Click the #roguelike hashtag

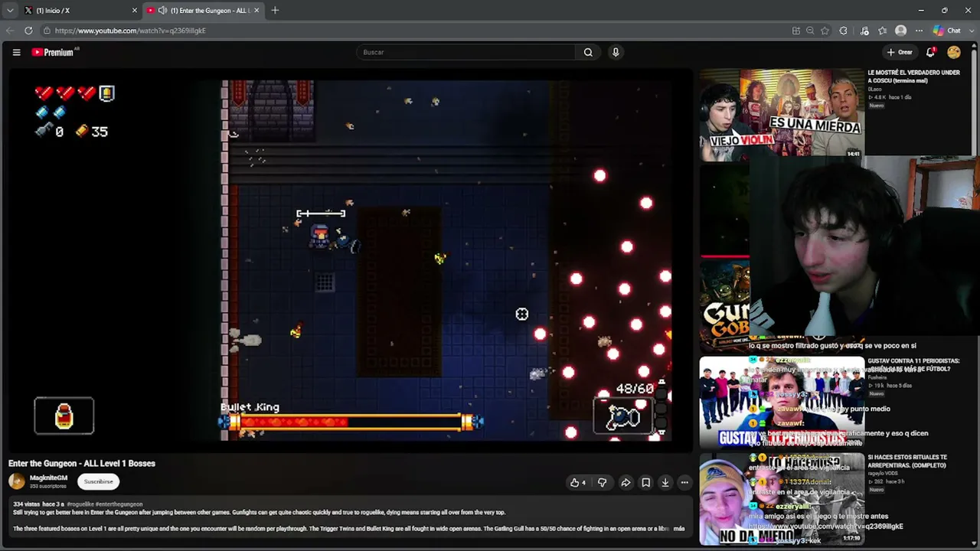point(80,504)
